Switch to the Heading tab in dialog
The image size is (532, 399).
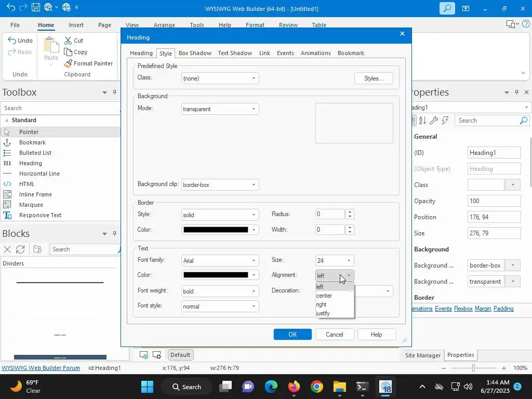click(x=141, y=53)
